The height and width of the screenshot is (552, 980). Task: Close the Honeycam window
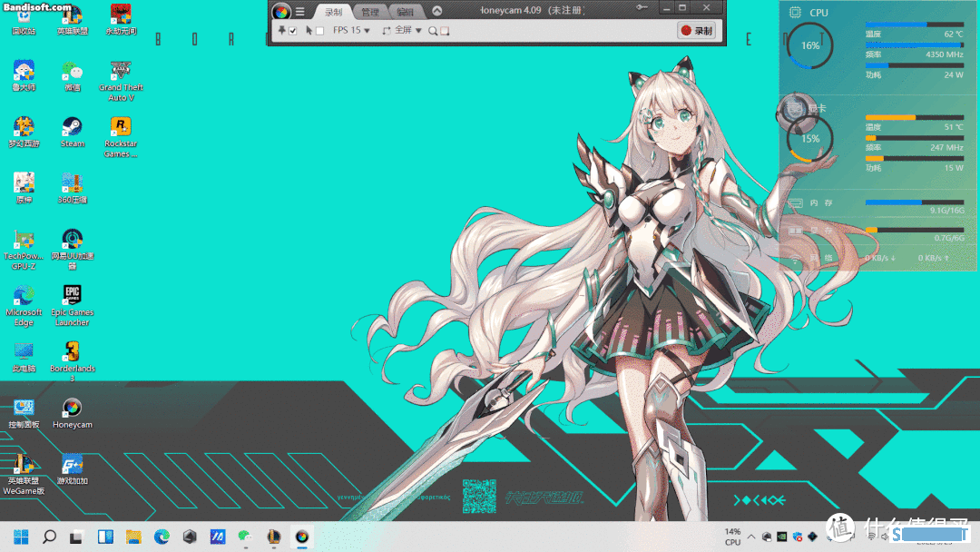point(706,8)
